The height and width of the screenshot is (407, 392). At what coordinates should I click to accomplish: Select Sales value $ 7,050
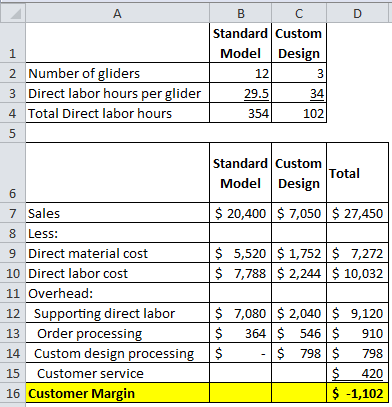coord(299,213)
